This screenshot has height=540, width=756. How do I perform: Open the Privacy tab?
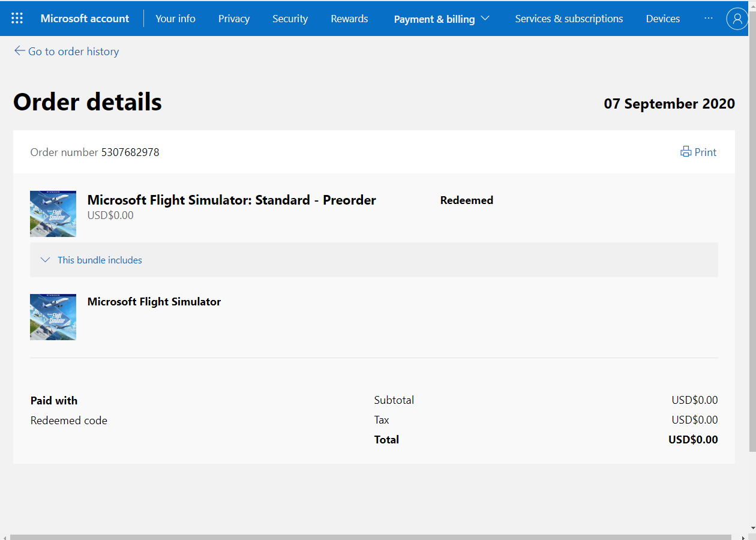click(234, 19)
